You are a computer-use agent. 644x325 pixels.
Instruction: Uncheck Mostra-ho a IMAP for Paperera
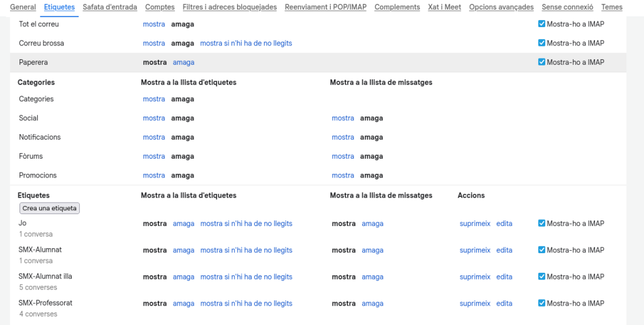click(x=542, y=62)
